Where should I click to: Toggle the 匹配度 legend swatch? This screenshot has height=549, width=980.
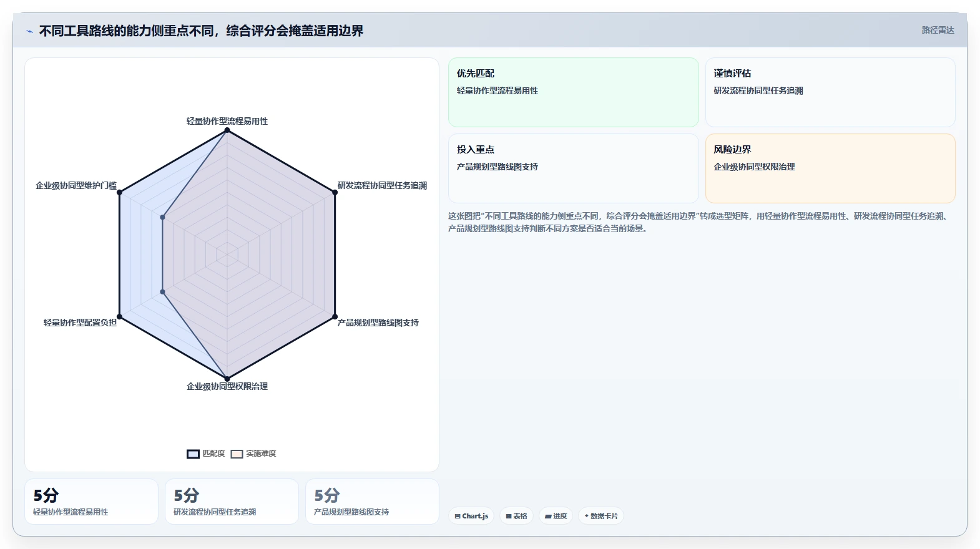pyautogui.click(x=193, y=454)
